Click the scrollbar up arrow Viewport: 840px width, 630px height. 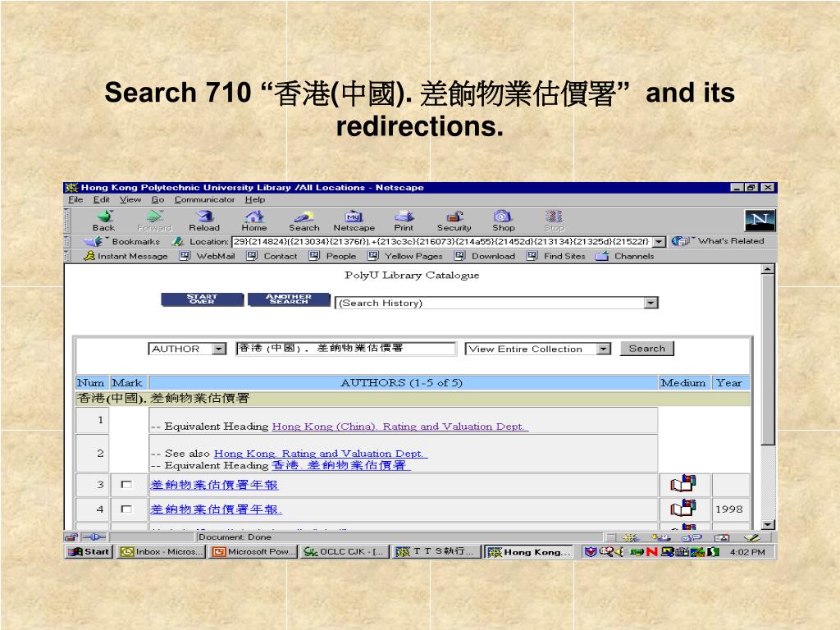coord(768,269)
